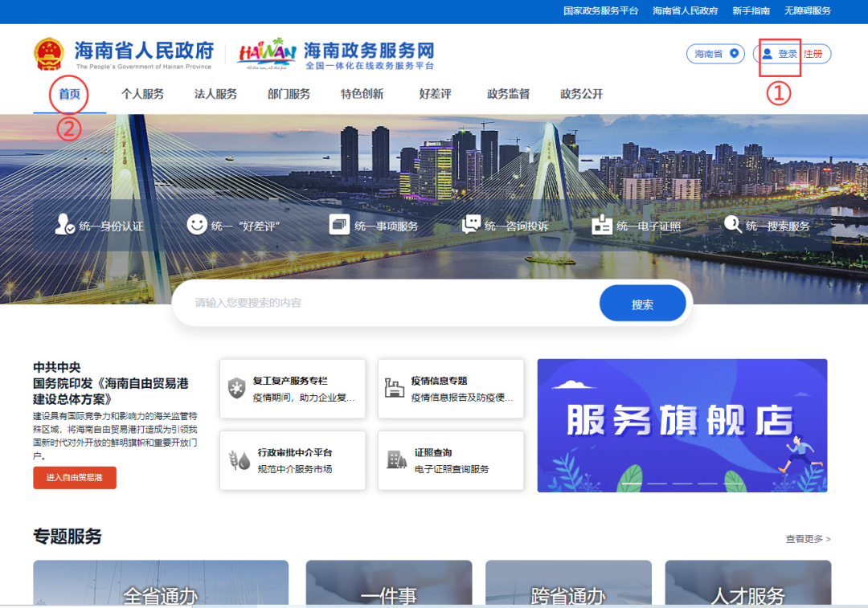Click the 行政审批中介平台 droplet icon

point(238,459)
